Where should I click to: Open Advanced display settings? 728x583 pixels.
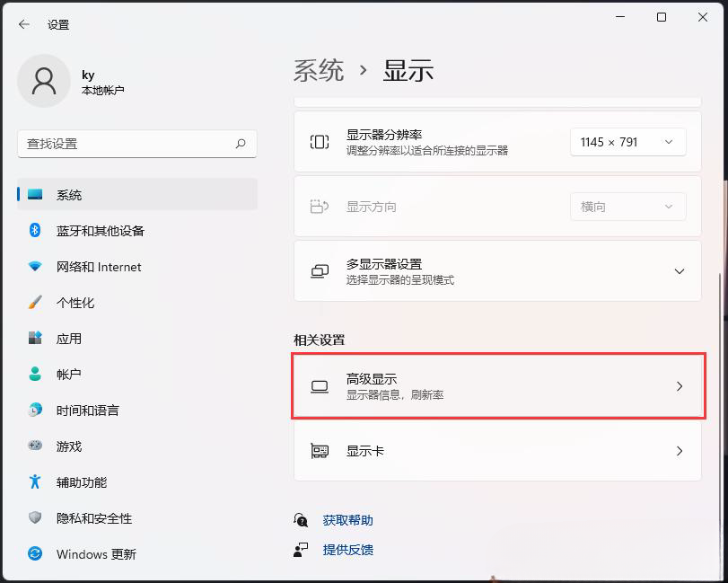(x=496, y=386)
